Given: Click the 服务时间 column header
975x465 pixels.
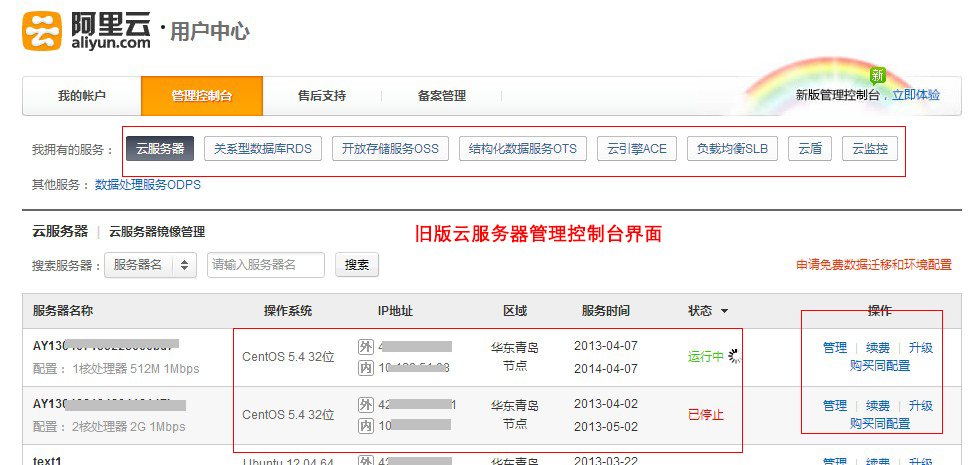Looking at the screenshot, I should point(606,310).
